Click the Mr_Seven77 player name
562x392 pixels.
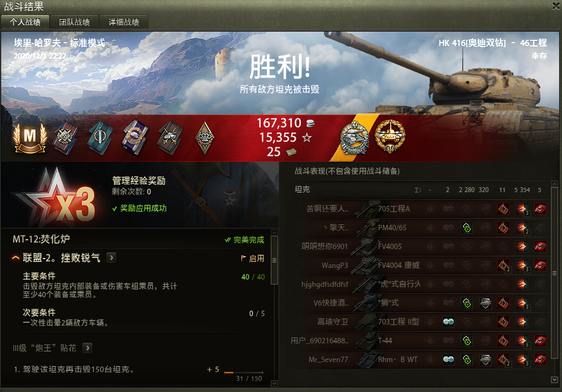pos(328,359)
